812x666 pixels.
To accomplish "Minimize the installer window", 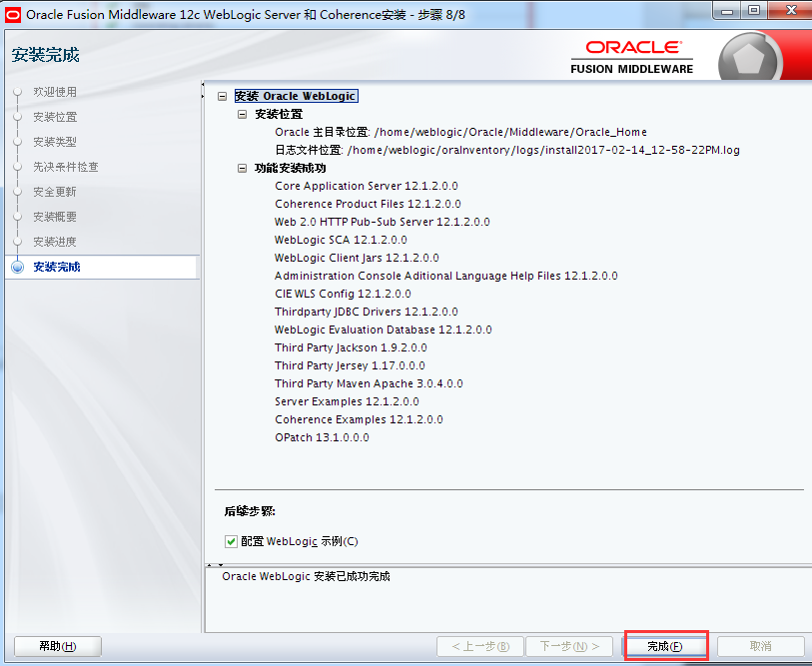I will [727, 10].
